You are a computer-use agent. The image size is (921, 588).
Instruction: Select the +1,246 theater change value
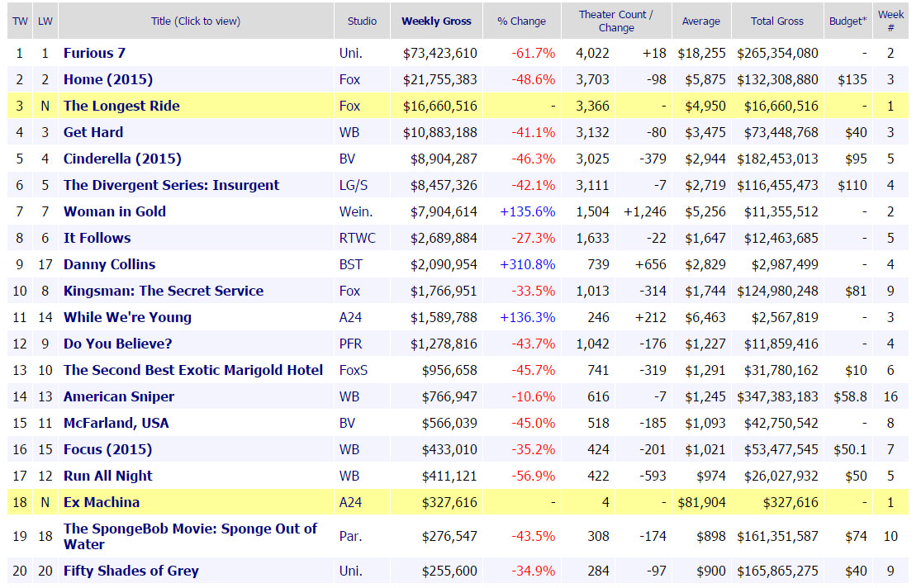tap(645, 211)
